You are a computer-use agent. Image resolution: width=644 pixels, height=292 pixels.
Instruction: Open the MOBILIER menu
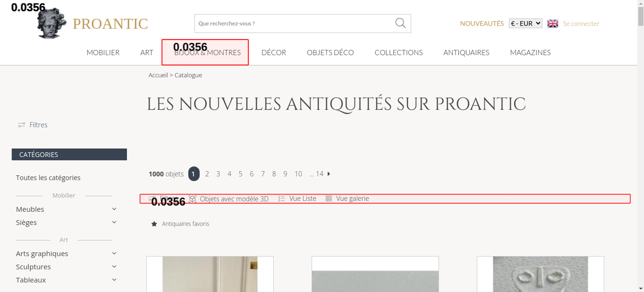[103, 52]
